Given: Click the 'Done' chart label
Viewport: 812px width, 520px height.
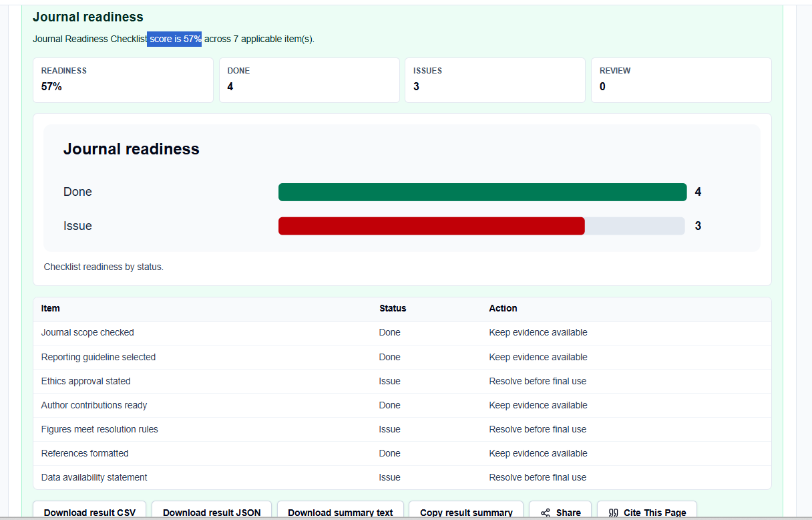Looking at the screenshot, I should pos(77,192).
